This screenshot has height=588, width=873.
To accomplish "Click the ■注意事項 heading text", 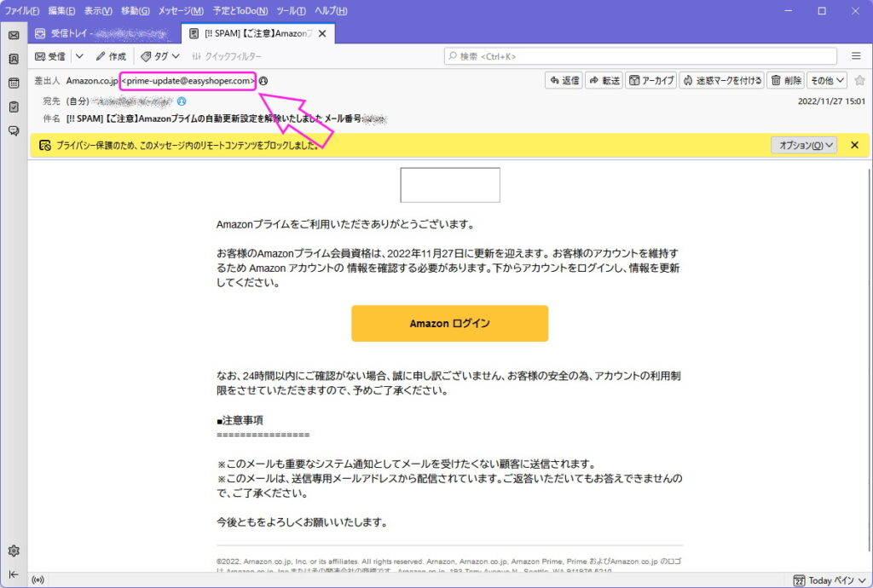I will click(240, 420).
